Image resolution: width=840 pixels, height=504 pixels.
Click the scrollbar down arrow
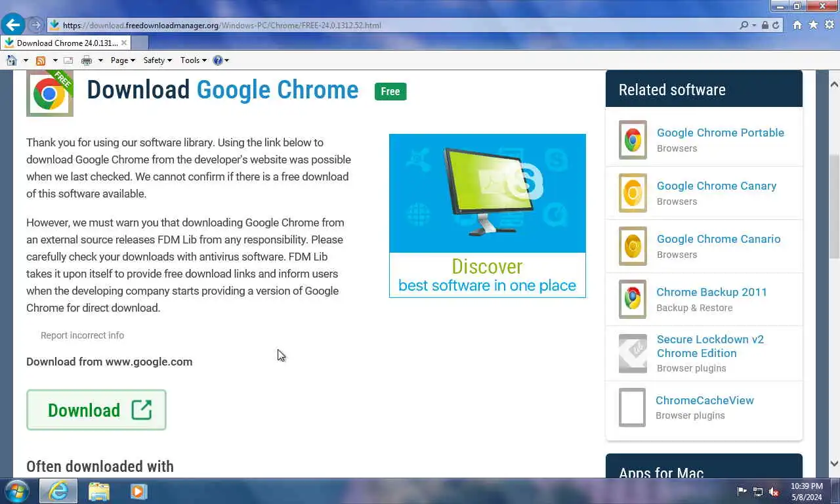[834, 463]
